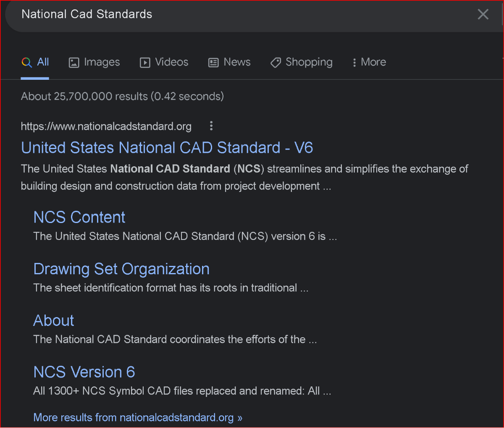This screenshot has width=504, height=428.
Task: Click the National Cad Standards search field
Action: coord(210,14)
